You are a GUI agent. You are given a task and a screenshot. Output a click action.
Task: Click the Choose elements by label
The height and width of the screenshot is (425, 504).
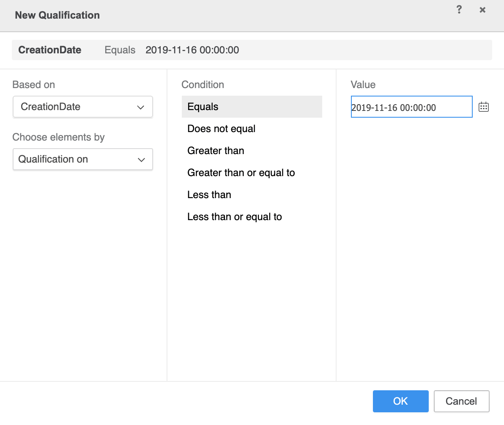(58, 137)
